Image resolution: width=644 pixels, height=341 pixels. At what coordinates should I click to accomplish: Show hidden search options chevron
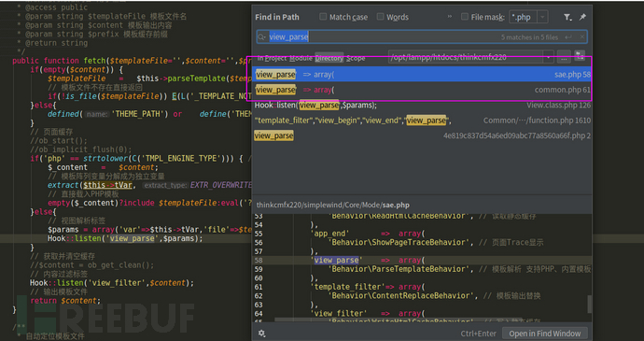(x=450, y=17)
